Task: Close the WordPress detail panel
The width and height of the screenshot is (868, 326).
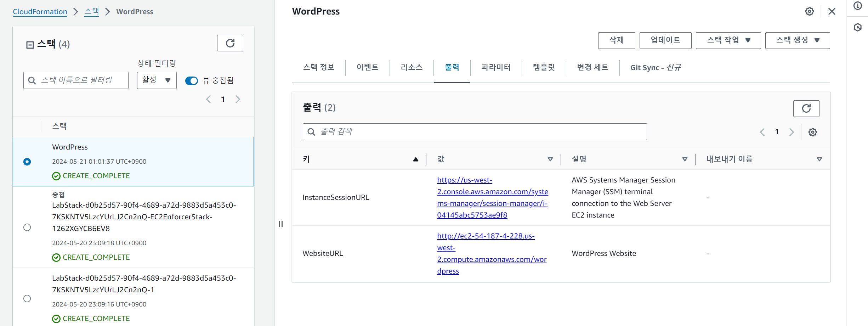Action: click(x=832, y=11)
